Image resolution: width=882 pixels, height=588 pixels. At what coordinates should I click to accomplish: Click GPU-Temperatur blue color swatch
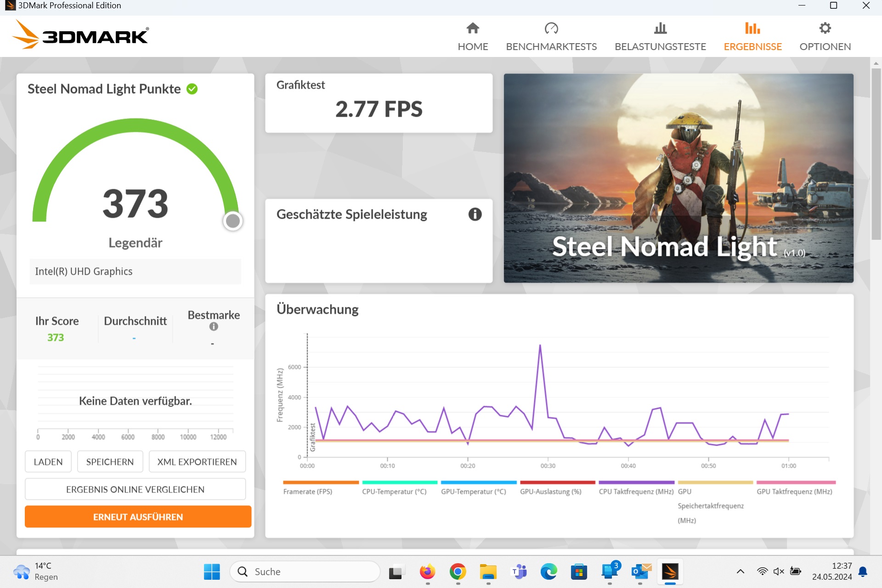478,482
